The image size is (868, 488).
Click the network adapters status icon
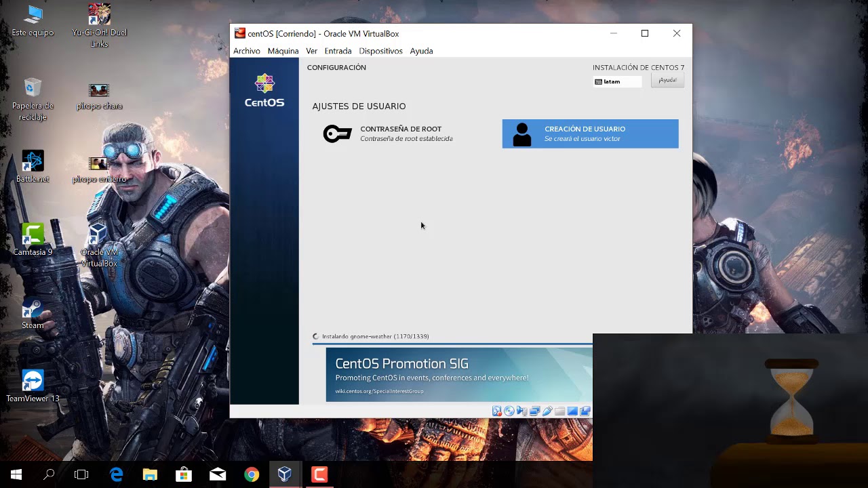tap(534, 411)
